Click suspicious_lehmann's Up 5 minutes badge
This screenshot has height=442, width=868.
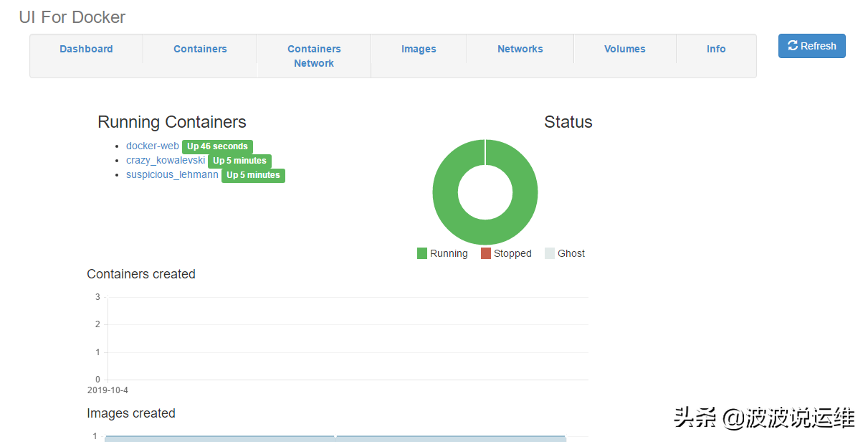click(253, 175)
